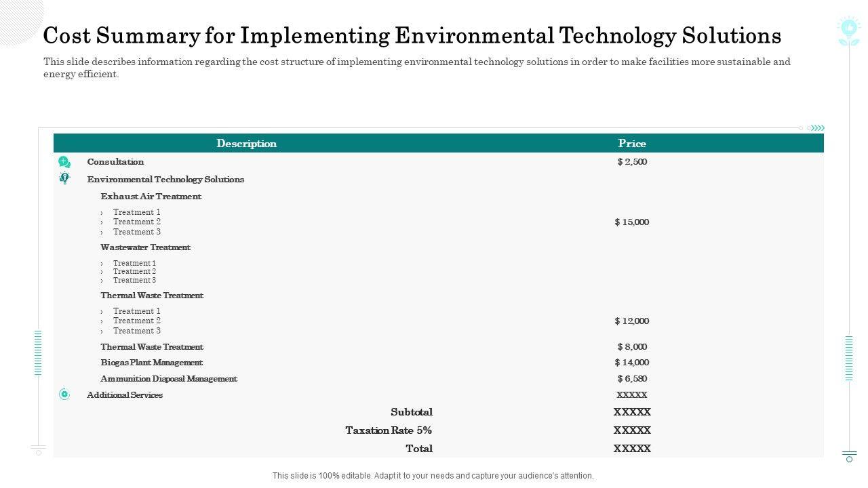Select the Ammunition Disposal Management row label

169,379
